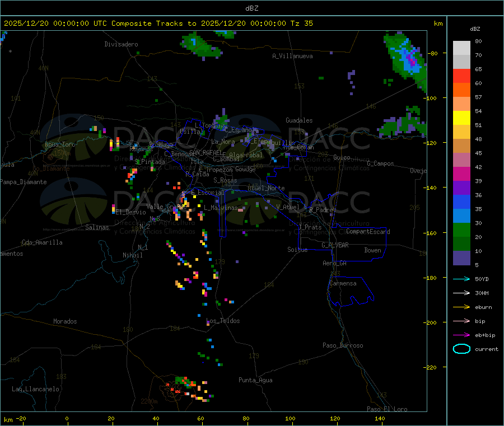This screenshot has height=426, width=504.
Task: Click the magenta eb+bip arrow icon
Action: coord(461,335)
